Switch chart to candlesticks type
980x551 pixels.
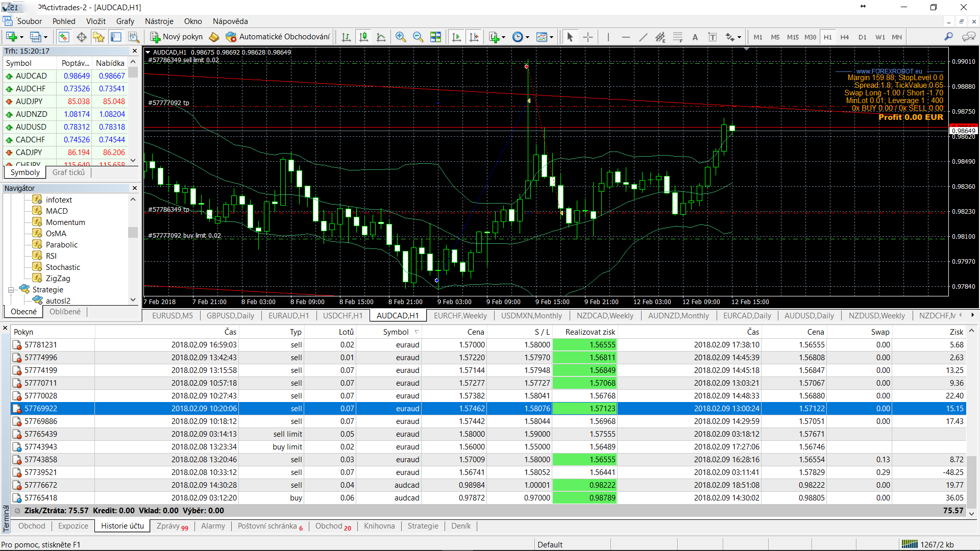pyautogui.click(x=363, y=37)
